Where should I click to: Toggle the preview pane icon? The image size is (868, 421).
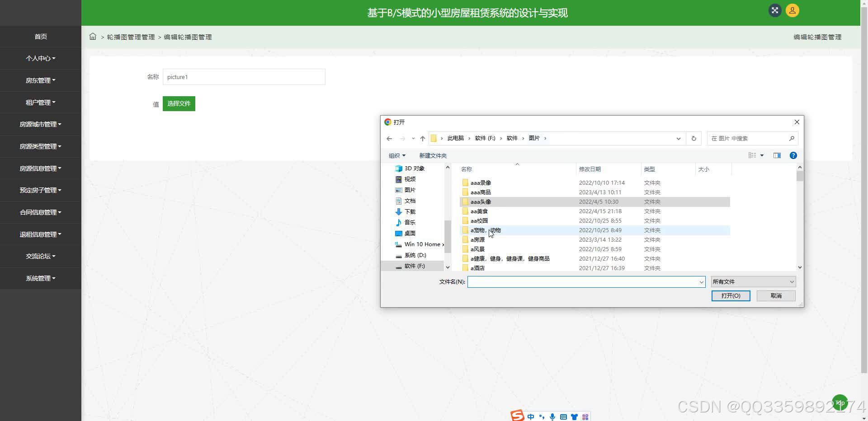click(777, 155)
